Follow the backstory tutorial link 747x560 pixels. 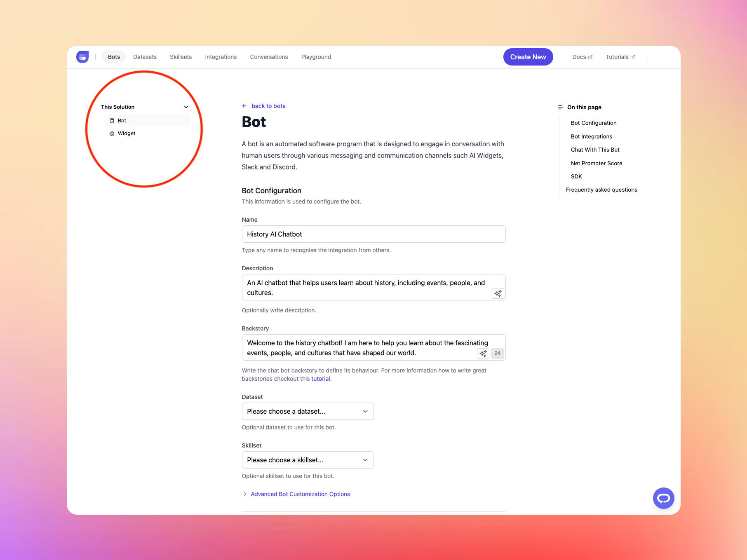point(320,379)
